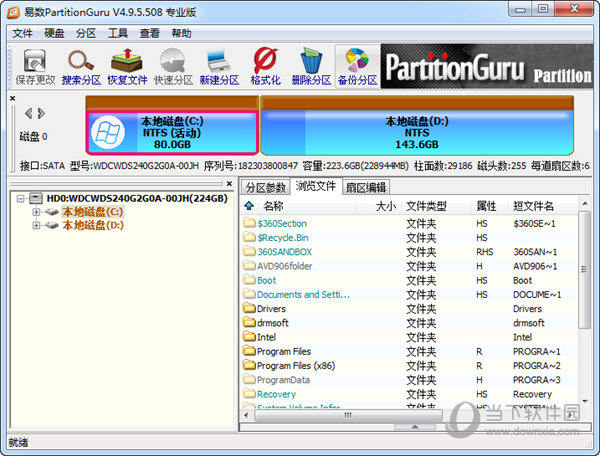Click the Format (格式化) icon
600x456 pixels.
tap(265, 67)
